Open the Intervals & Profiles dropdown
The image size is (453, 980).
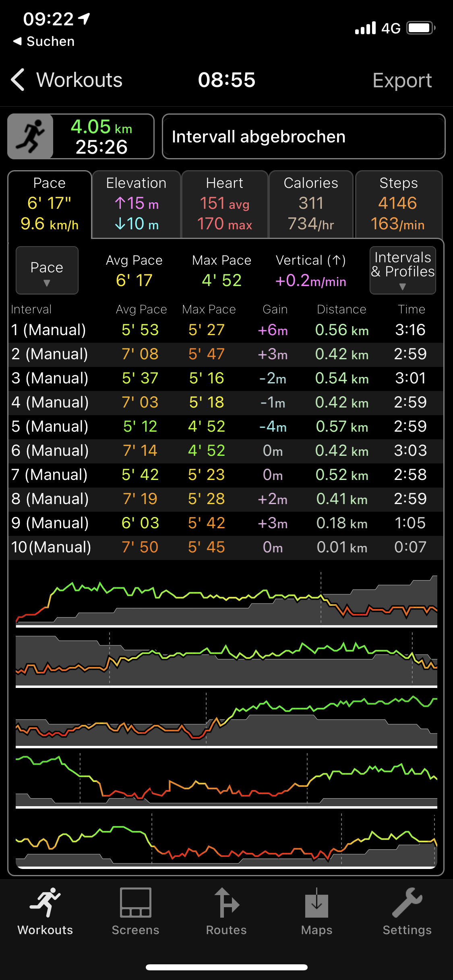pyautogui.click(x=402, y=270)
